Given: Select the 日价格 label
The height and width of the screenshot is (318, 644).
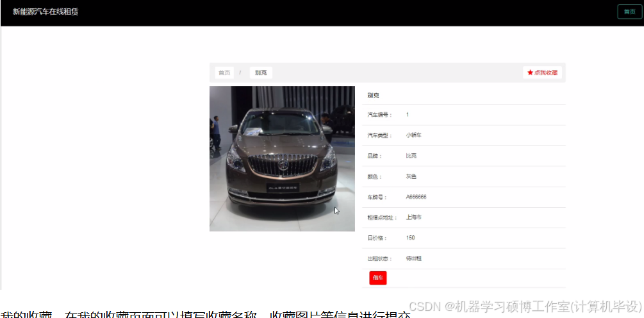Looking at the screenshot, I should pyautogui.click(x=377, y=238).
